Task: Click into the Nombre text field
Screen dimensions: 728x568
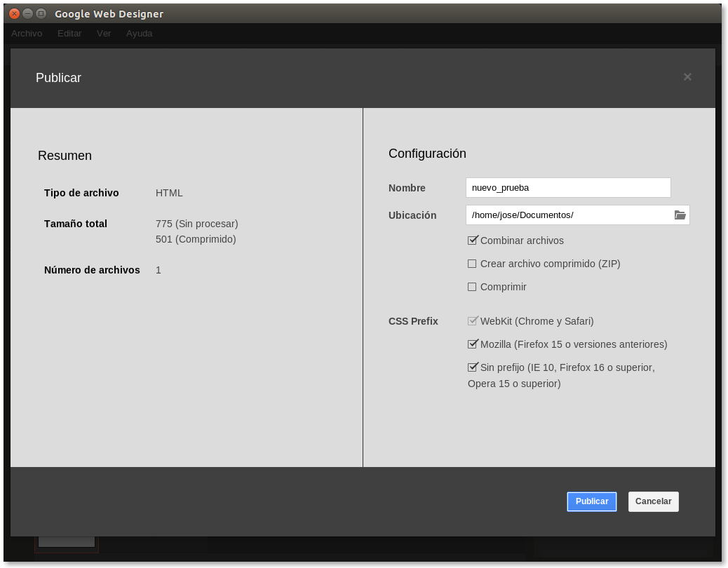Action: [567, 188]
